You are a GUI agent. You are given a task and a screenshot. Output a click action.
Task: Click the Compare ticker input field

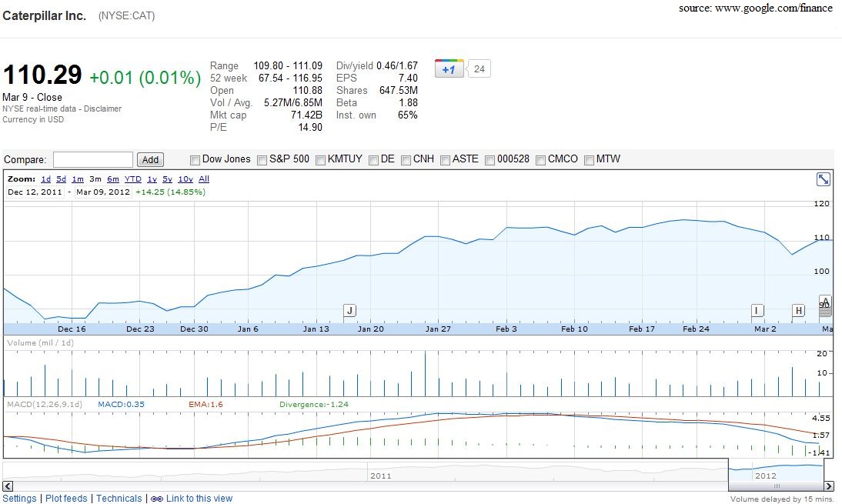93,159
